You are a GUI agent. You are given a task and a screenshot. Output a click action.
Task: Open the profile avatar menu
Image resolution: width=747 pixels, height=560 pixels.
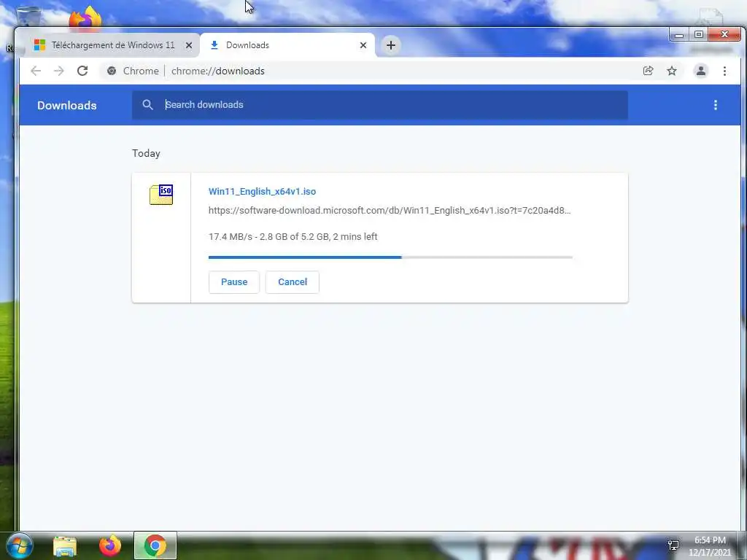[x=701, y=71]
